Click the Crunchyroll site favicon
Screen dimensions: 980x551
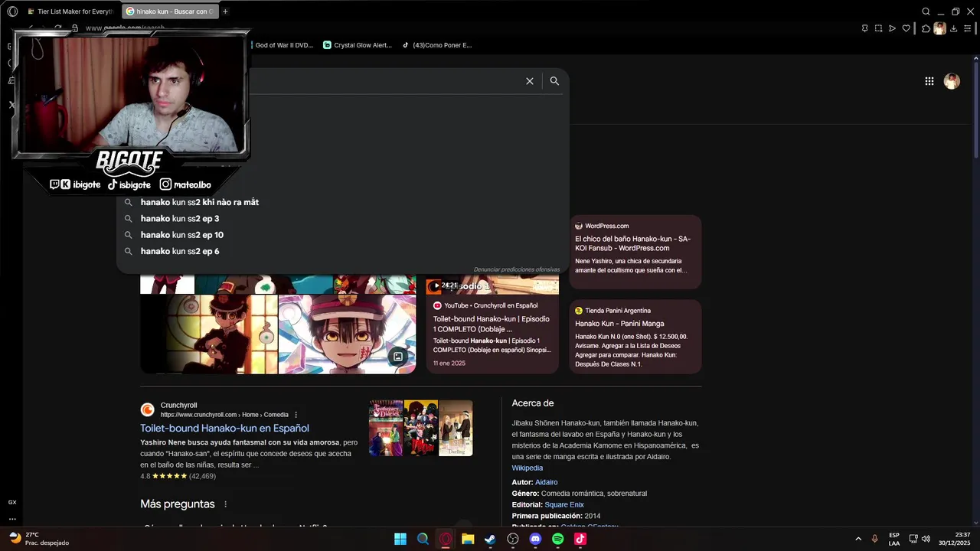pyautogui.click(x=148, y=410)
